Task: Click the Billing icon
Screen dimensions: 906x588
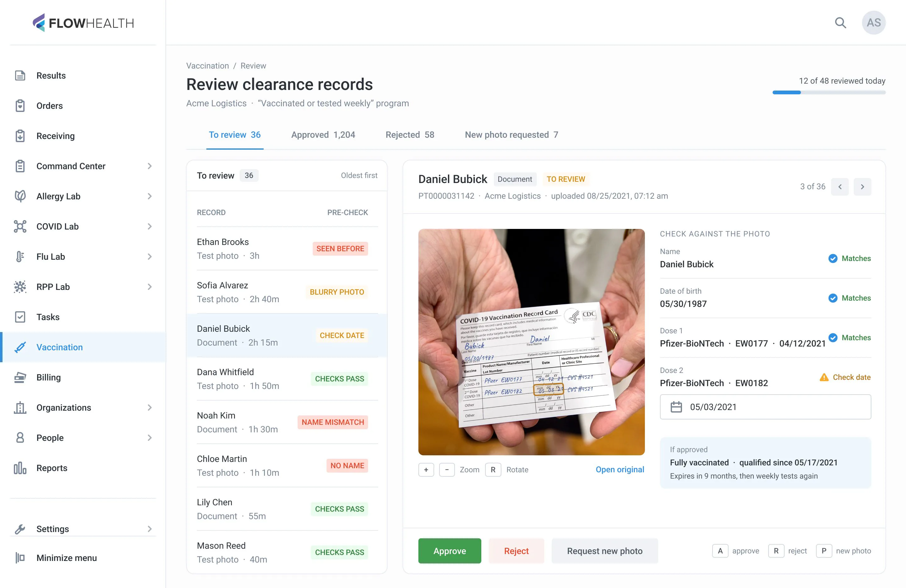Action: [20, 377]
